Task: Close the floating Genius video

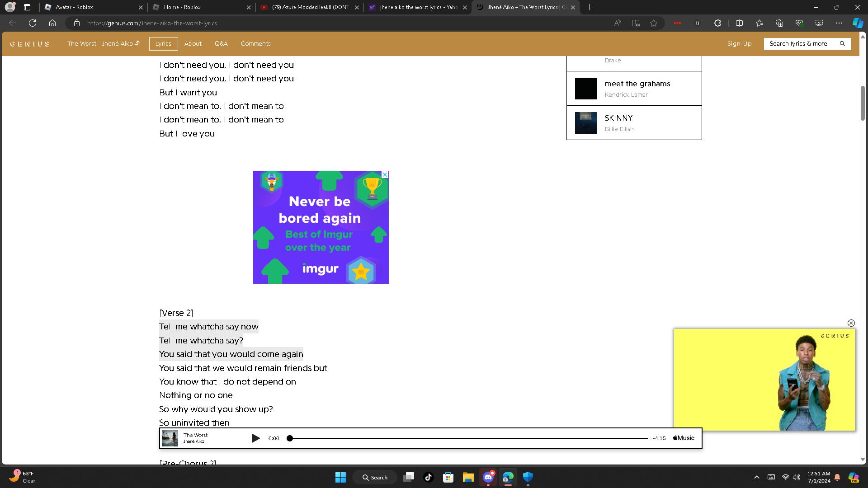Action: (851, 323)
